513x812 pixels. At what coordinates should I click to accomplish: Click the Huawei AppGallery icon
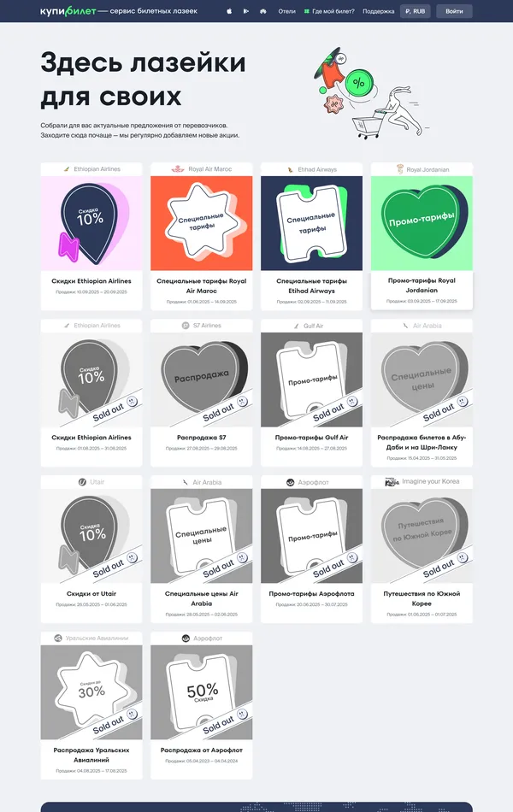263,11
